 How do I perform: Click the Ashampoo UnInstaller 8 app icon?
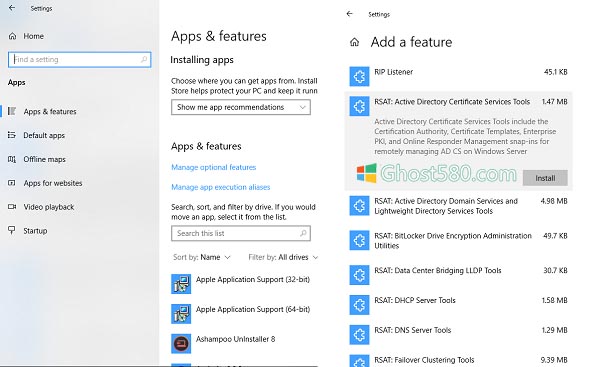(181, 343)
